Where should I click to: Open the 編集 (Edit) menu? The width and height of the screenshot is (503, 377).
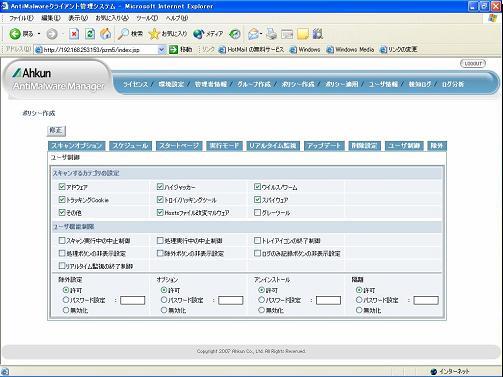pyautogui.click(x=51, y=18)
